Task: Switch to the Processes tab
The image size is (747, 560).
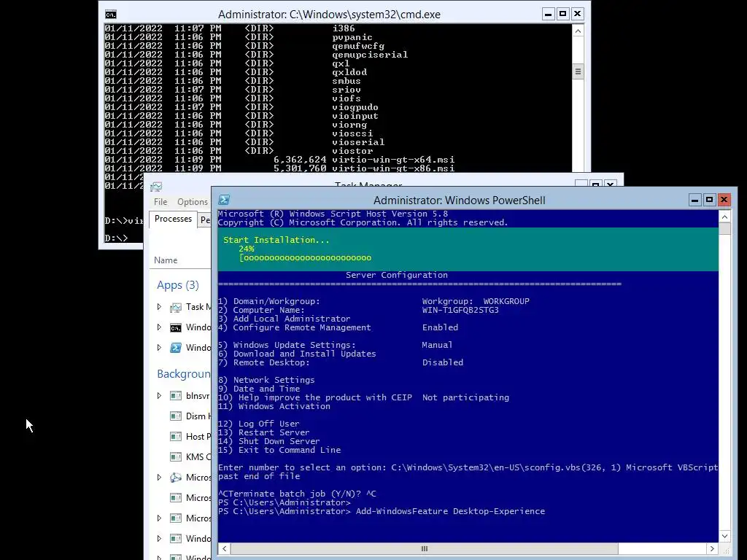Action: click(x=173, y=219)
